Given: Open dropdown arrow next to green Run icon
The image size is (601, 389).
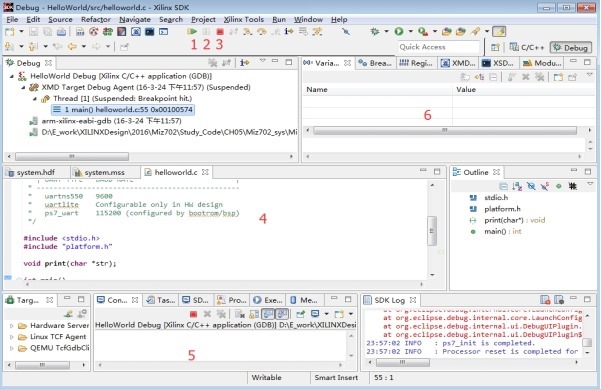Looking at the screenshot, I should click(x=411, y=31).
